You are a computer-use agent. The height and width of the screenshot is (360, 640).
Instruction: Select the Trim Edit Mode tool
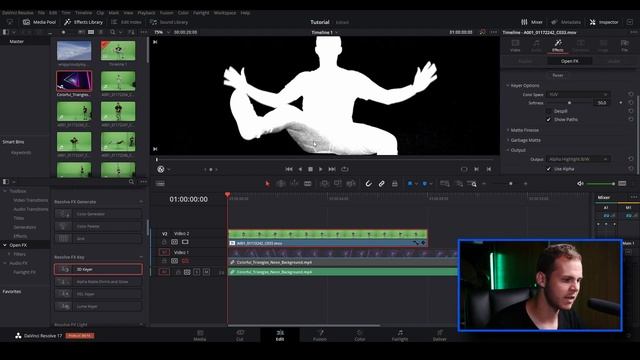click(281, 184)
